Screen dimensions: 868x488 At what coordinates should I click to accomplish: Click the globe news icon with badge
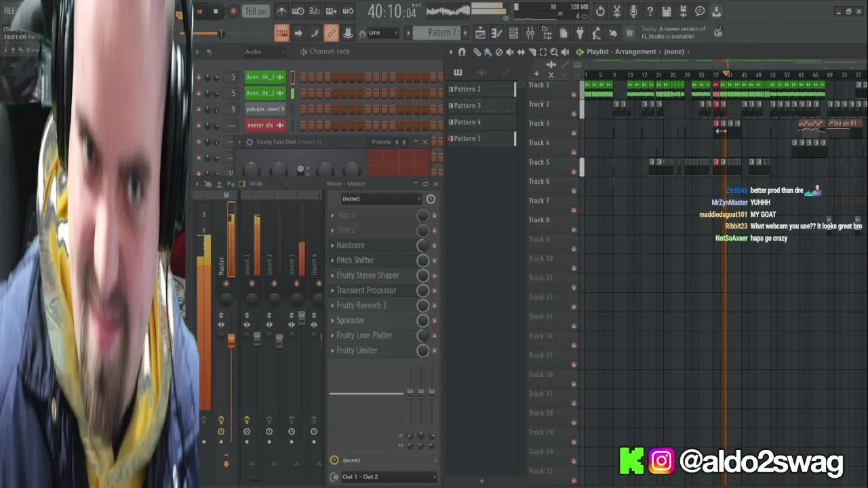click(718, 32)
